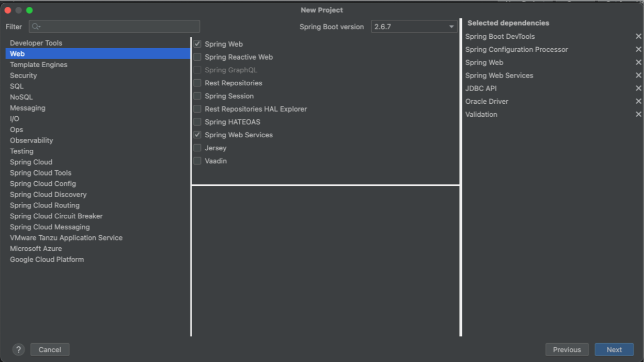
Task: Select the Security category
Action: (23, 75)
